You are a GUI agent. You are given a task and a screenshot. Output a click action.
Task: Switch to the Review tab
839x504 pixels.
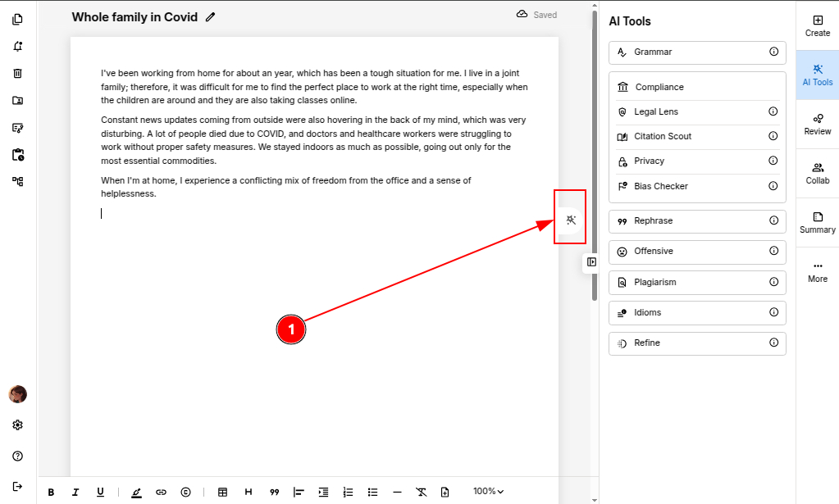pos(817,124)
